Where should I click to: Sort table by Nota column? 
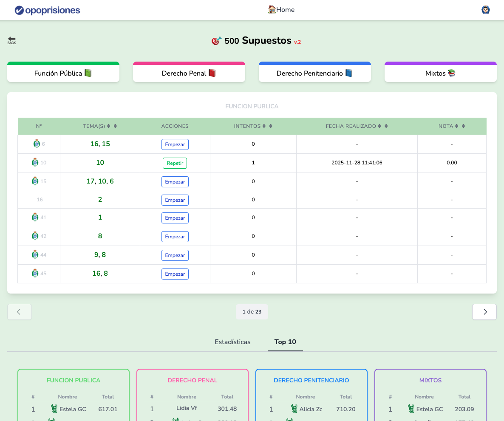460,126
